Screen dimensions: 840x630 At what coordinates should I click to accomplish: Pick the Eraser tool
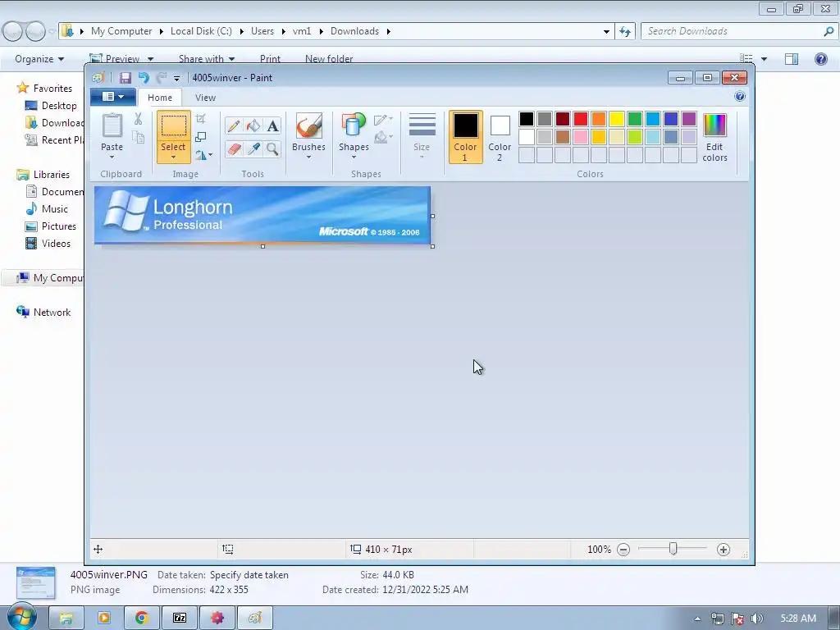click(x=234, y=148)
